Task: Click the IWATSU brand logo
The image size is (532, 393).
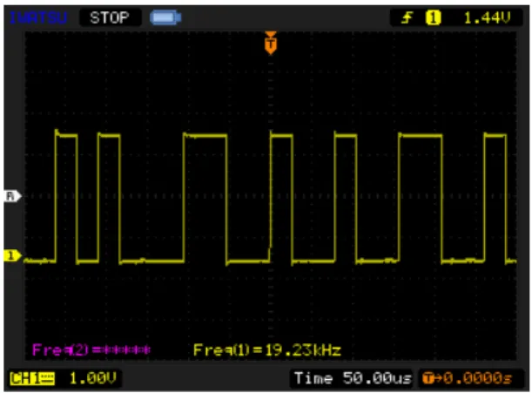Action: click(38, 17)
